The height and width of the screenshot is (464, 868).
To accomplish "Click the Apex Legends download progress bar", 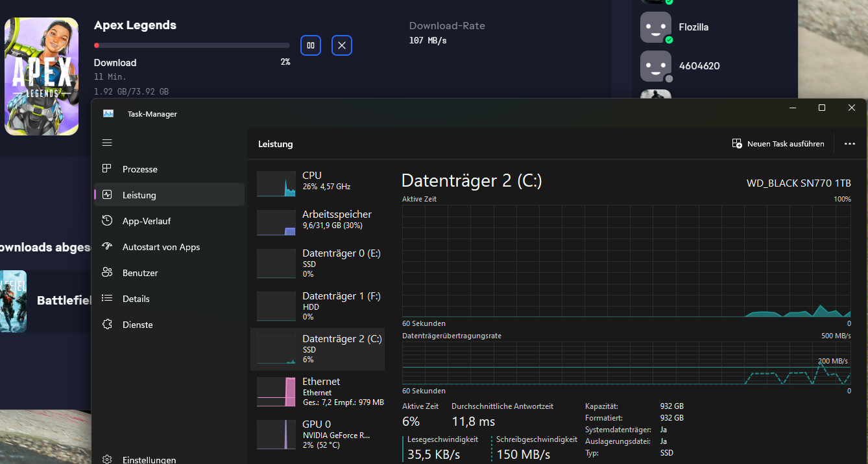I will [192, 45].
